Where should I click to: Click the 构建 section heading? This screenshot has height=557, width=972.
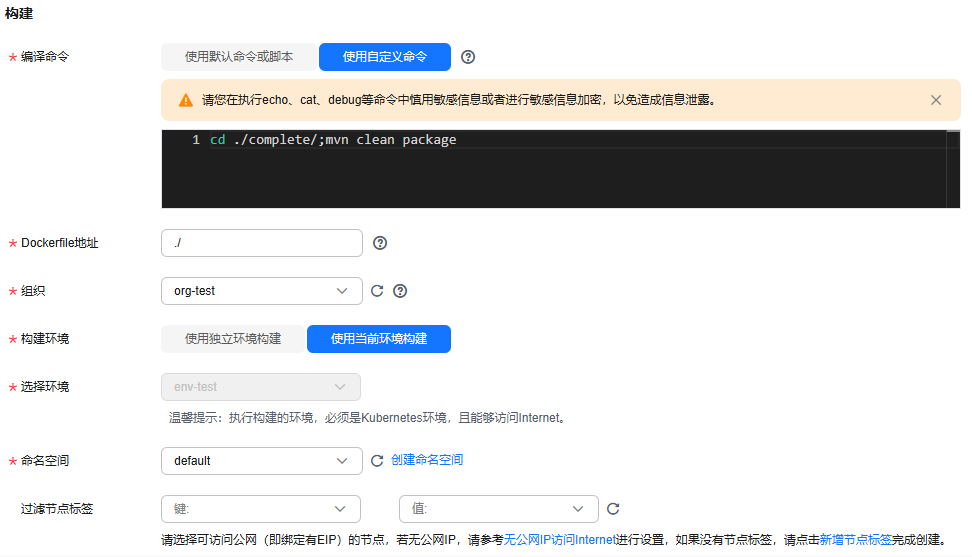(x=19, y=14)
